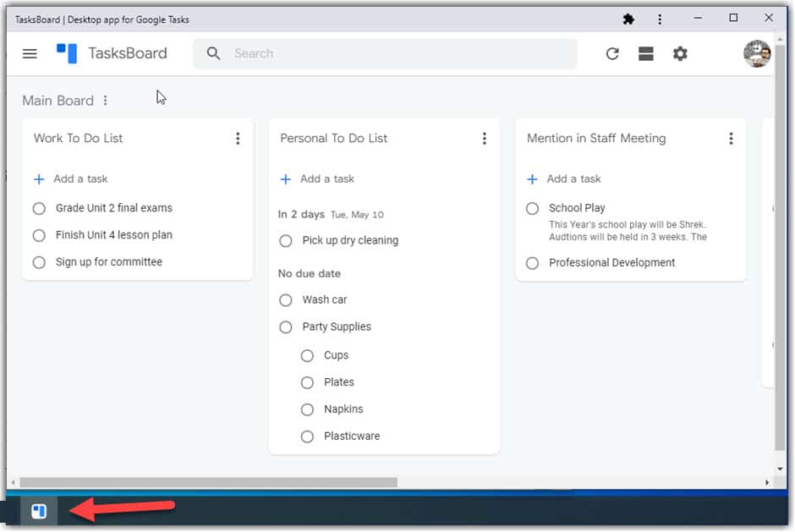795x532 pixels.
Task: Maximize the TasksBoard window
Action: (733, 19)
